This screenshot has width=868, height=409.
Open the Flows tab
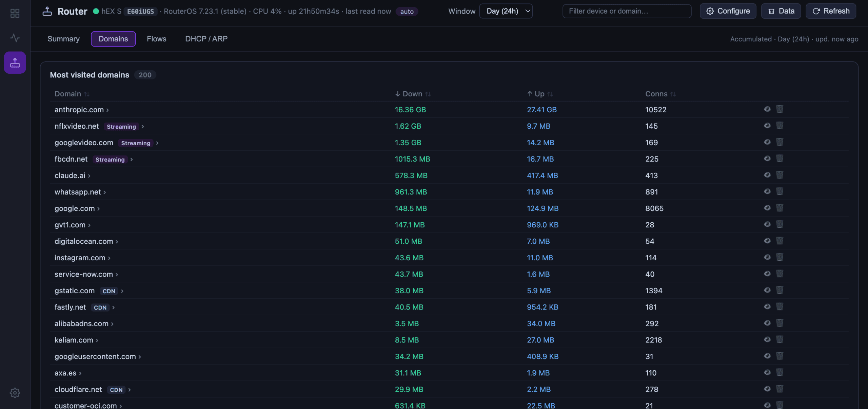click(x=156, y=39)
